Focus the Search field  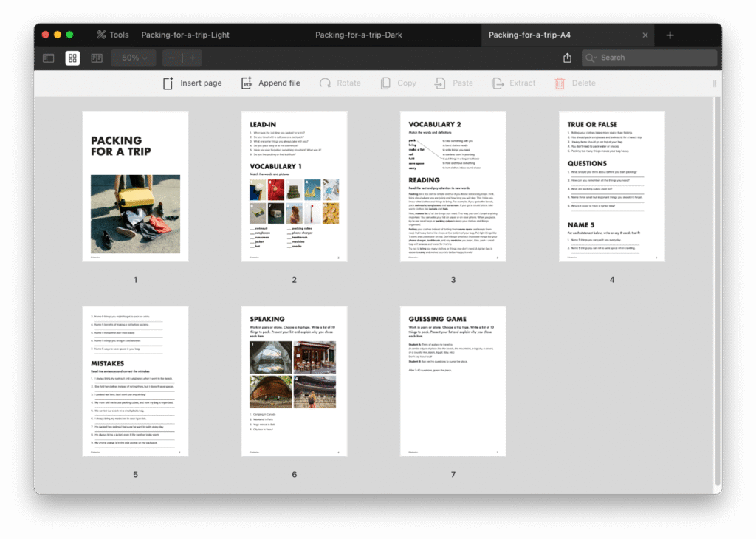coord(650,58)
